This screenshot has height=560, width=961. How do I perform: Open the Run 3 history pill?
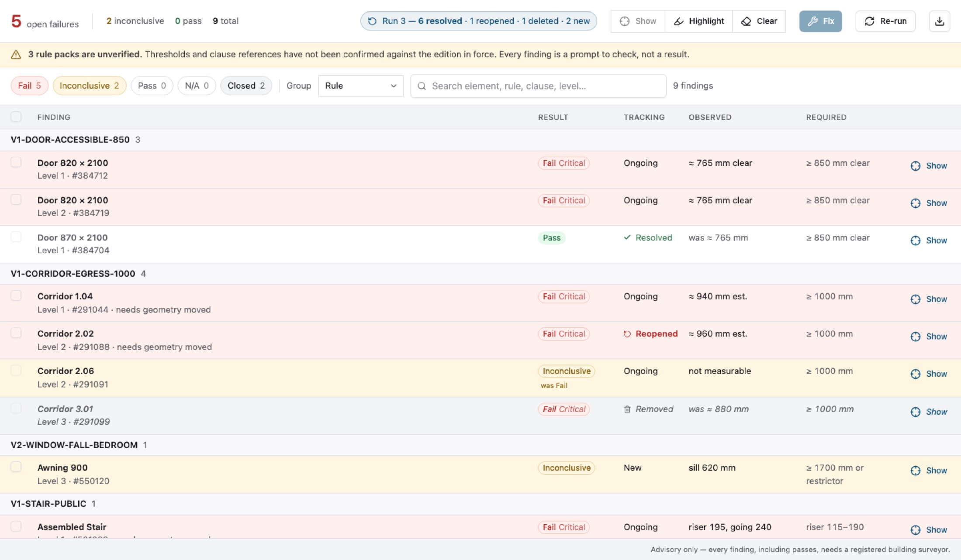point(478,21)
